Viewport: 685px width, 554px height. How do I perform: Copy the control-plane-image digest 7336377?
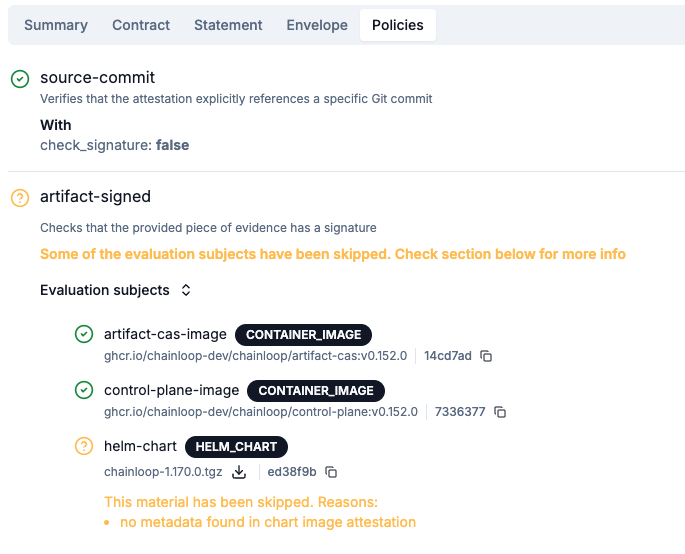[x=500, y=412]
